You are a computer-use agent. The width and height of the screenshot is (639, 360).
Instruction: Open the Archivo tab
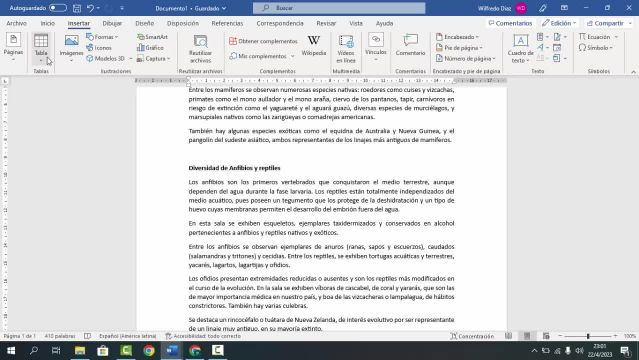pos(16,23)
